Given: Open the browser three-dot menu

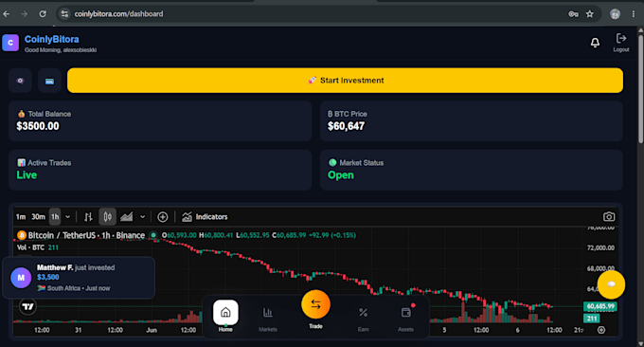Looking at the screenshot, I should point(634,14).
